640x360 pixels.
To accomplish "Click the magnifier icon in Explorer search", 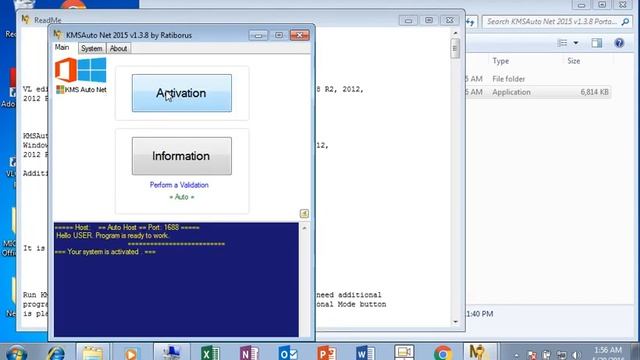I will point(625,22).
